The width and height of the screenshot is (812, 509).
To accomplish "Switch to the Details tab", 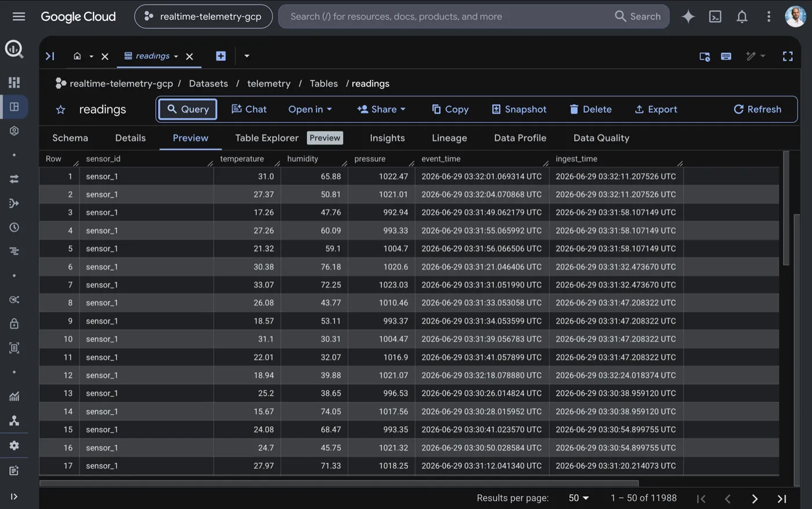I will pyautogui.click(x=130, y=138).
